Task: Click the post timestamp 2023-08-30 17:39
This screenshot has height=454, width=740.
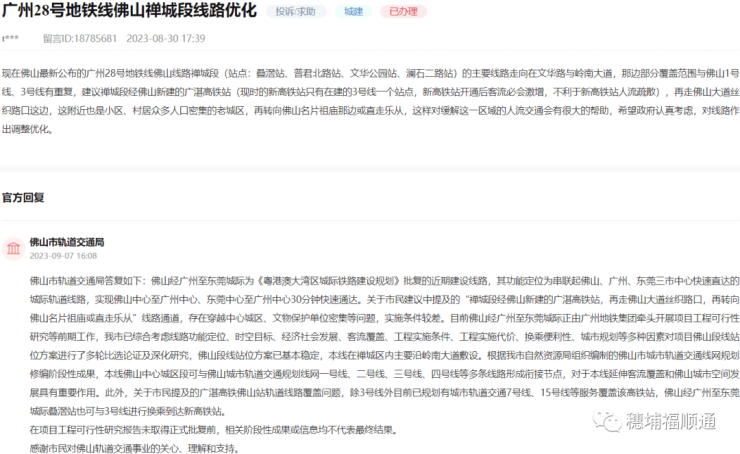Action: click(x=165, y=39)
